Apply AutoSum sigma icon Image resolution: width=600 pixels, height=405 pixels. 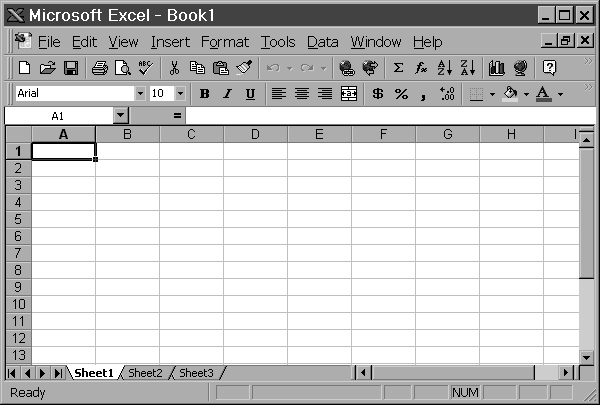[398, 68]
